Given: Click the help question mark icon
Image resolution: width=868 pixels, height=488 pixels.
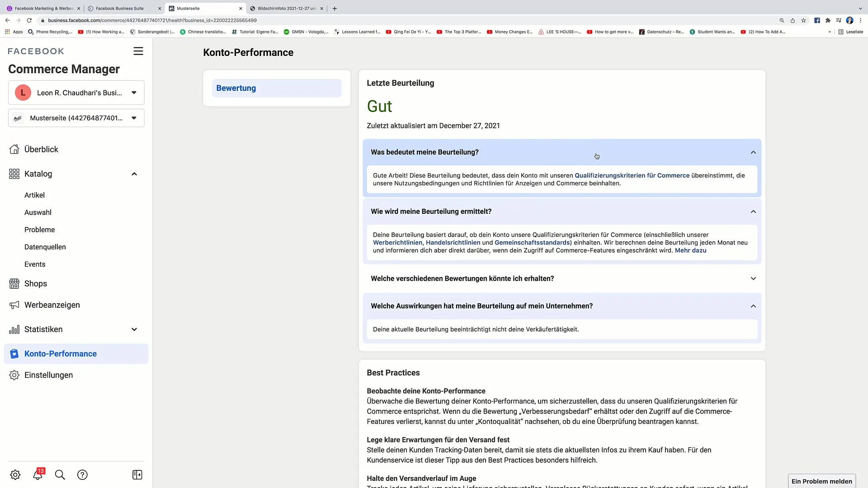Looking at the screenshot, I should pos(82,475).
